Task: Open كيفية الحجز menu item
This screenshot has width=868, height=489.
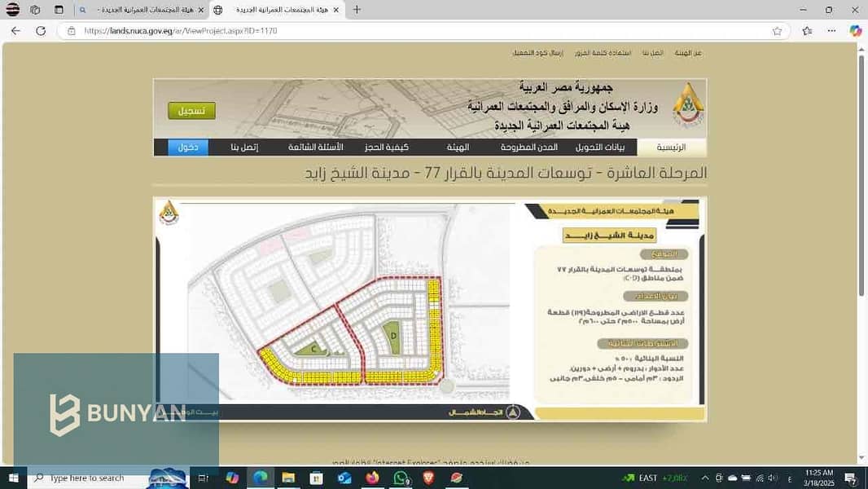Action: (387, 148)
